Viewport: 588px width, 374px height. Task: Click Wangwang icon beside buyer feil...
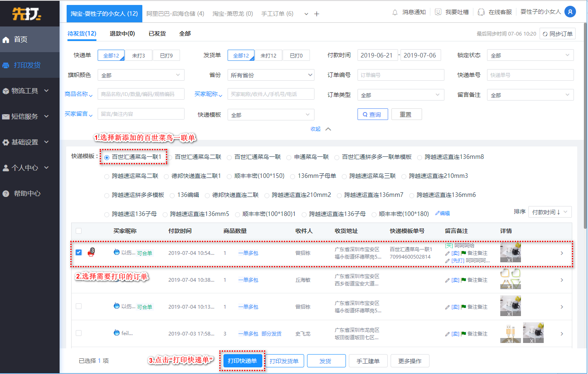117,333
